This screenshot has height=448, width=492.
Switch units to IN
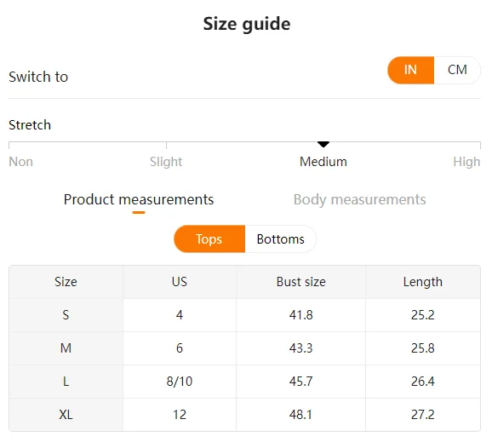click(410, 70)
